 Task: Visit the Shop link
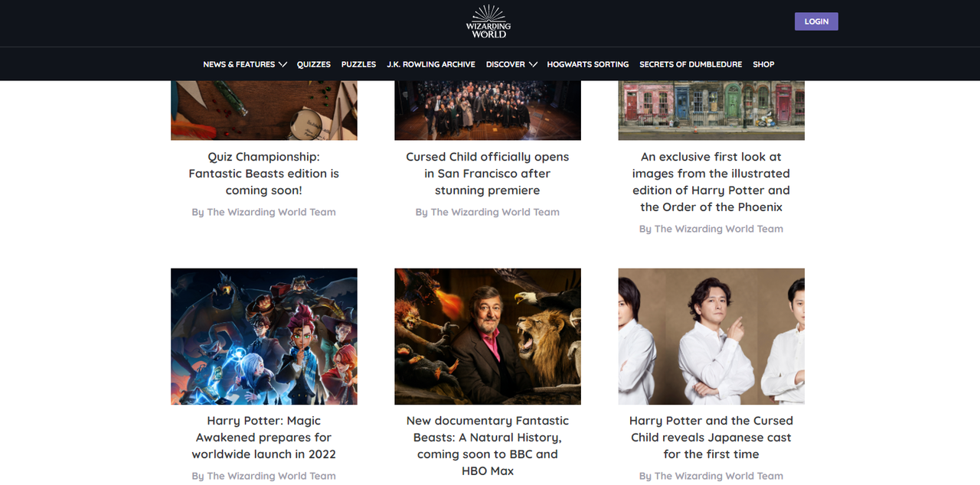tap(763, 64)
